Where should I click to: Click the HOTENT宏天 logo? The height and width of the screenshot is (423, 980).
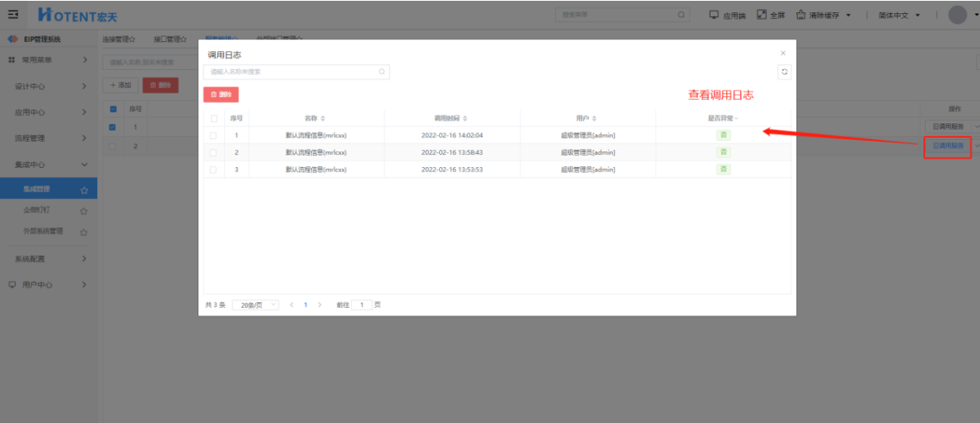(77, 14)
